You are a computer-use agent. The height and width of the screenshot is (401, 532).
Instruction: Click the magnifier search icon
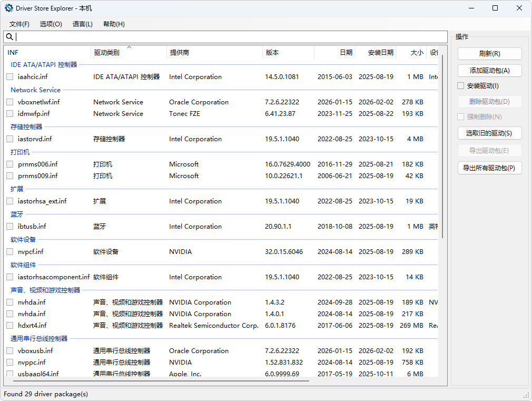[x=9, y=37]
